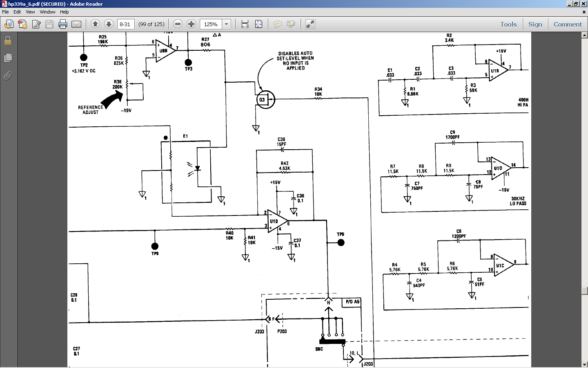The height and width of the screenshot is (368, 588).
Task: Click the R42 4.53K resistor label
Action: pyautogui.click(x=285, y=166)
